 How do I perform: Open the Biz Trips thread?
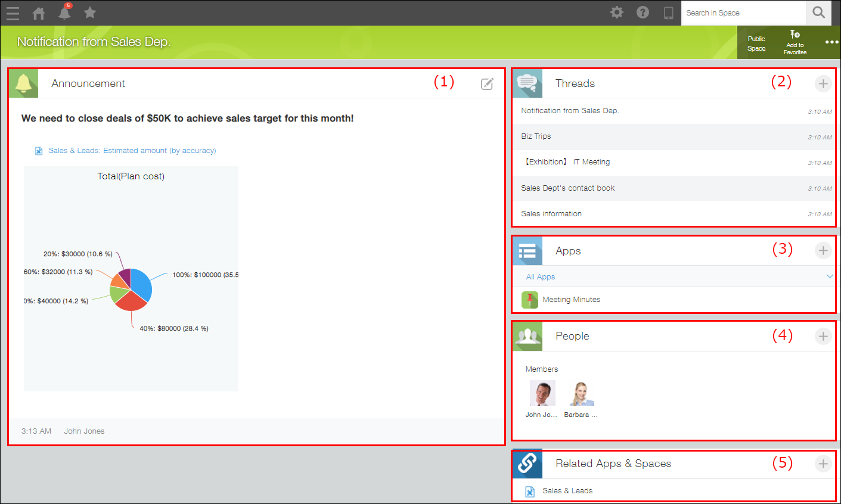[x=536, y=136]
